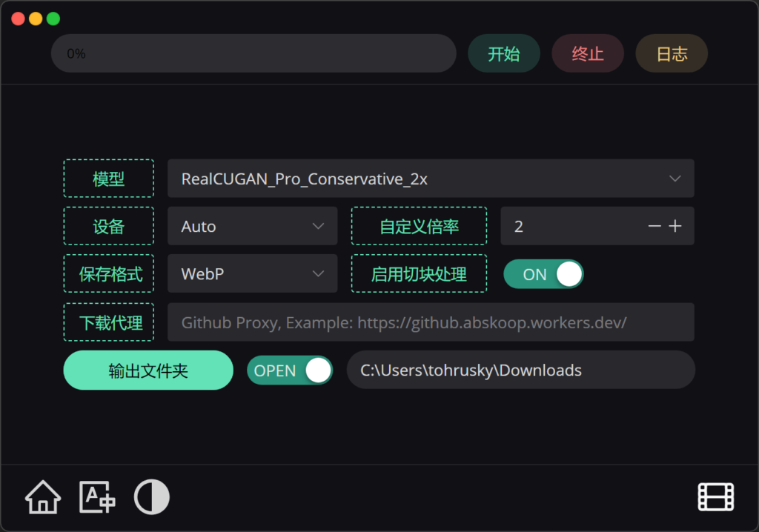Screen dimensions: 759x532
Task: Open the home page icon
Action: (43, 497)
